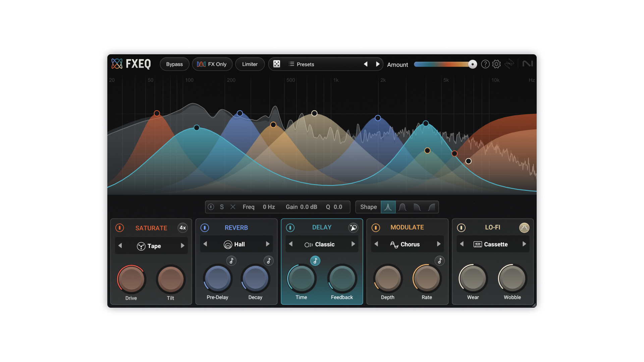This screenshot has height=362, width=644.
Task: Select the high shelf shape icon
Action: [431, 207]
